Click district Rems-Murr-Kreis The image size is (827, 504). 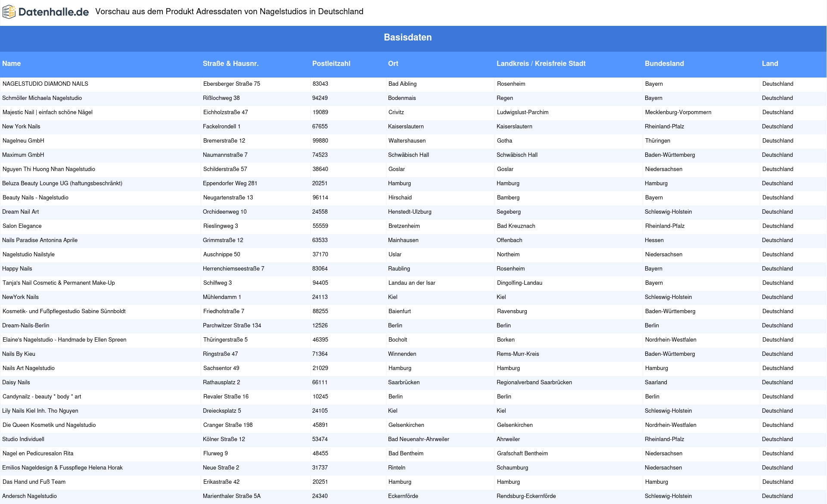(x=518, y=354)
